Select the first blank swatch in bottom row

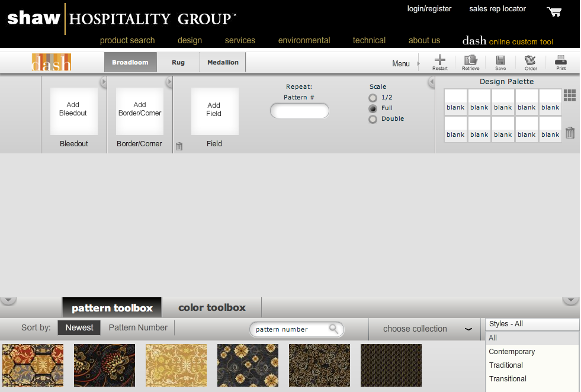click(x=455, y=129)
